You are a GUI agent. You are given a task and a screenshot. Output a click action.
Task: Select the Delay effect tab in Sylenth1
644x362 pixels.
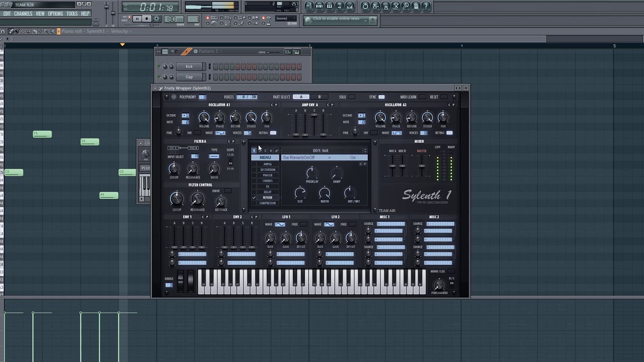[x=268, y=192]
